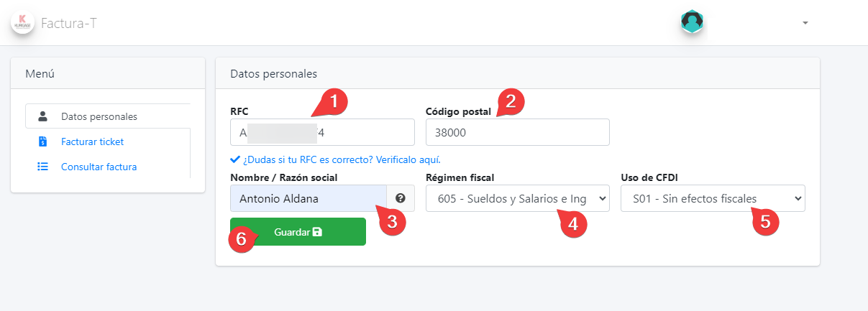This screenshot has width=868, height=311.
Task: Click the Nombre / Razón social field
Action: pyautogui.click(x=309, y=198)
